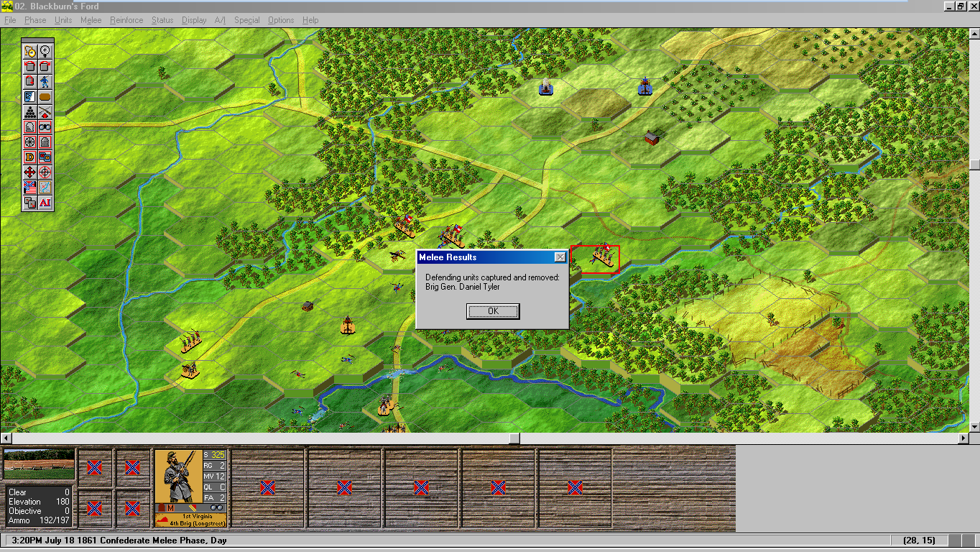The image size is (980, 552).
Task: Click the small map toolbar icon
Action: click(x=45, y=187)
